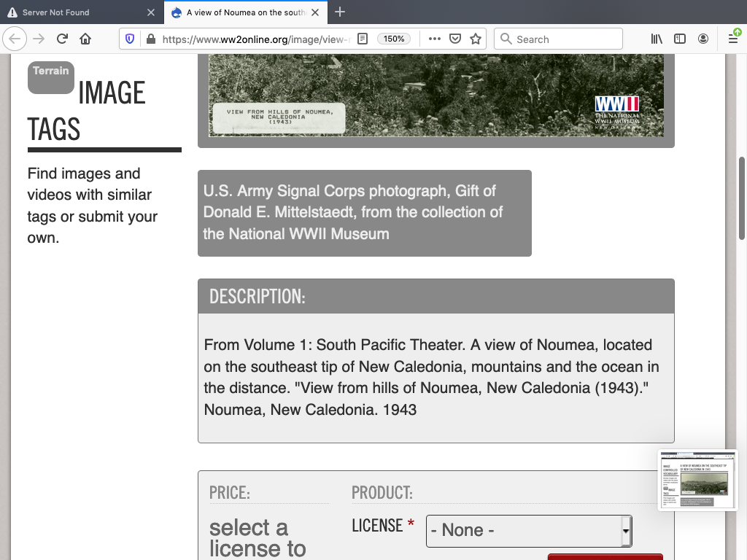Save page to Pocket
Viewport: 747px width, 560px height.
point(454,39)
